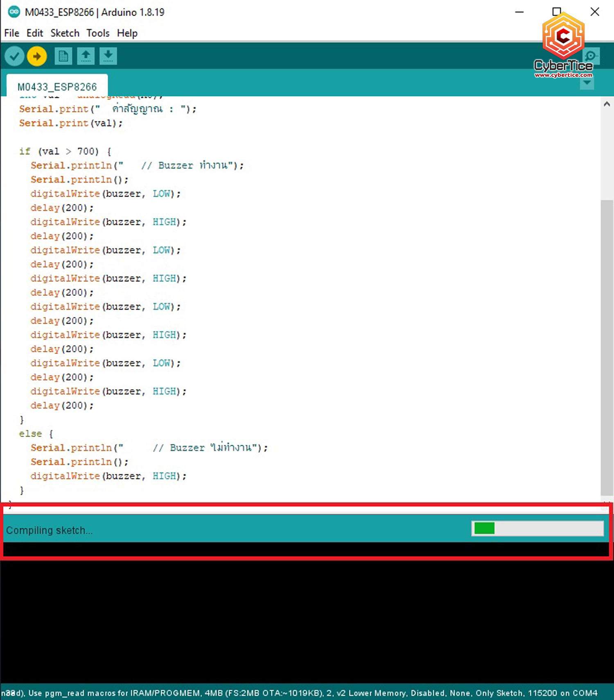Open a sketch using the Open icon
Viewport: 614px width, 700px height.
[86, 56]
